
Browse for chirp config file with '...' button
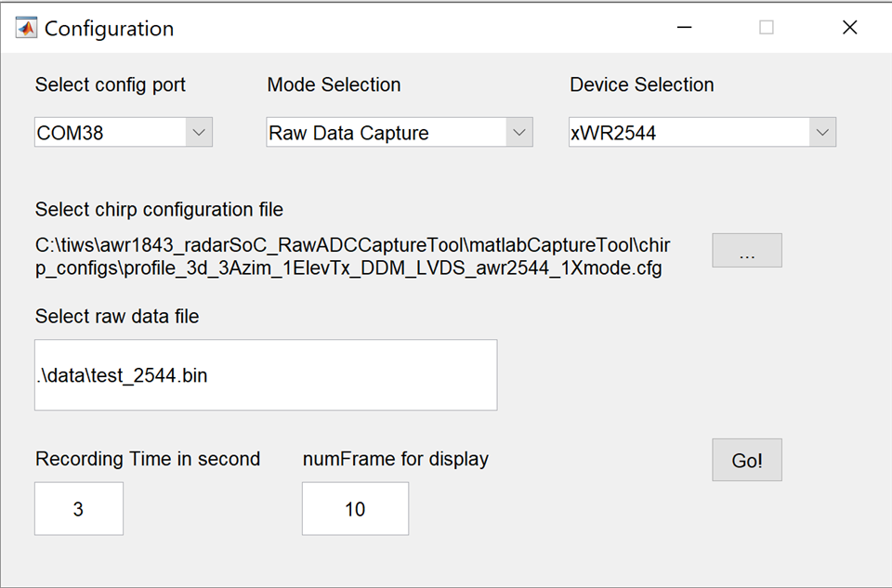tap(747, 250)
